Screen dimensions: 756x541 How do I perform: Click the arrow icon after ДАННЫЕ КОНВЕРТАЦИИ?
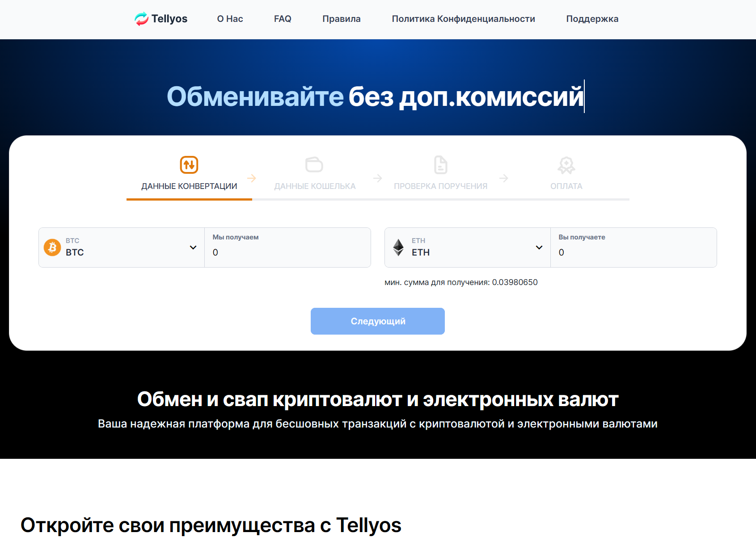252,178
